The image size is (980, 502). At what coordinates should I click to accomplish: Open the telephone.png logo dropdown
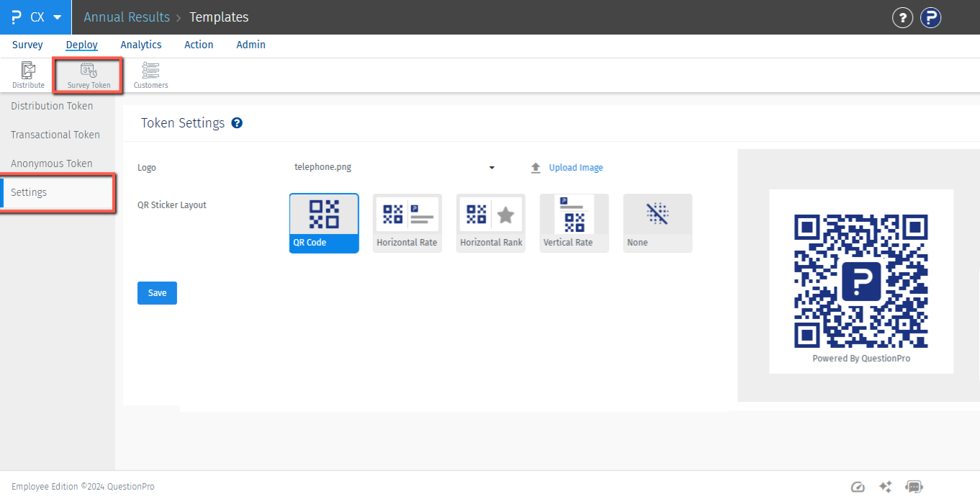click(x=395, y=167)
